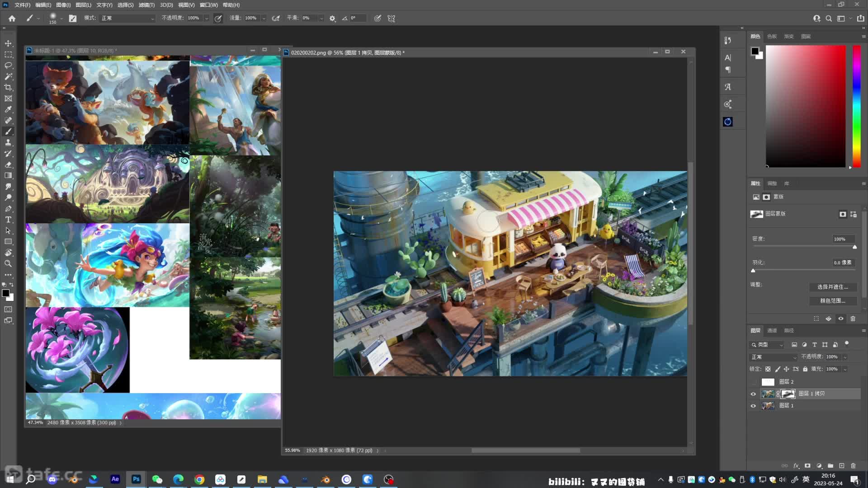Go to Photoshop Home screen
The image size is (868, 488).
click(12, 18)
